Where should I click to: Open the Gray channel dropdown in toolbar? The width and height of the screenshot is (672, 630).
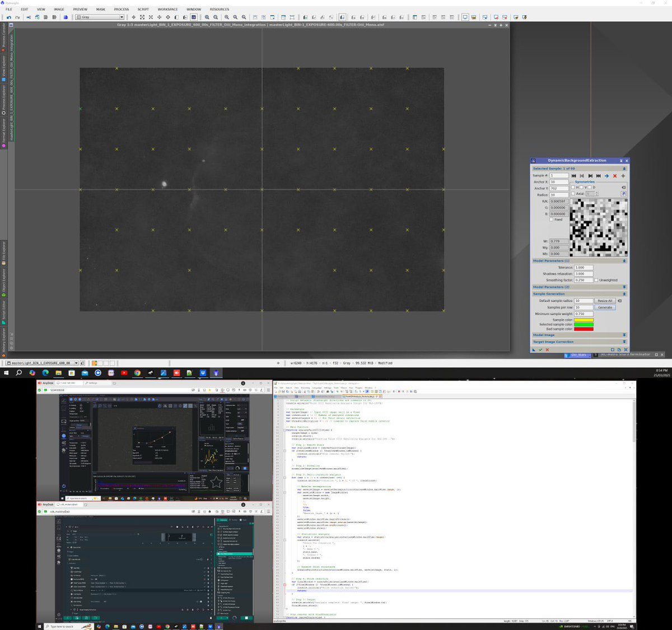pyautogui.click(x=100, y=17)
